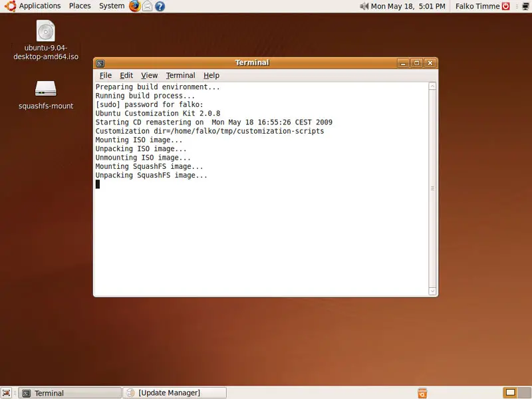Minimize the Terminal window
Image resolution: width=532 pixels, height=399 pixels.
403,63
